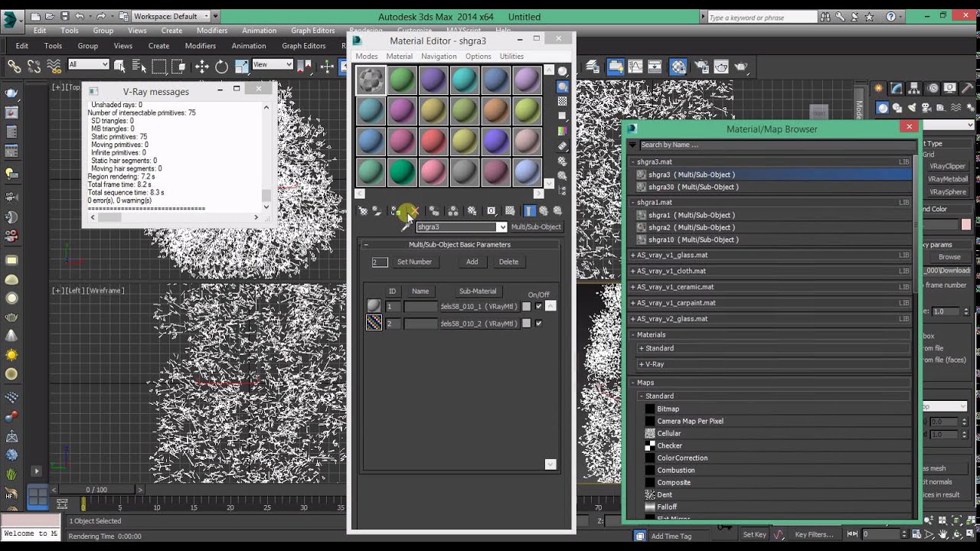This screenshot has width=980, height=551.
Task: Open Sample Type flyout in Material Editor
Action: (x=563, y=71)
